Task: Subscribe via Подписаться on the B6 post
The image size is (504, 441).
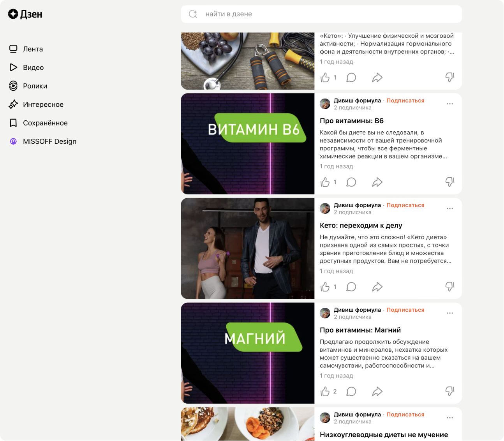Action: [405, 101]
